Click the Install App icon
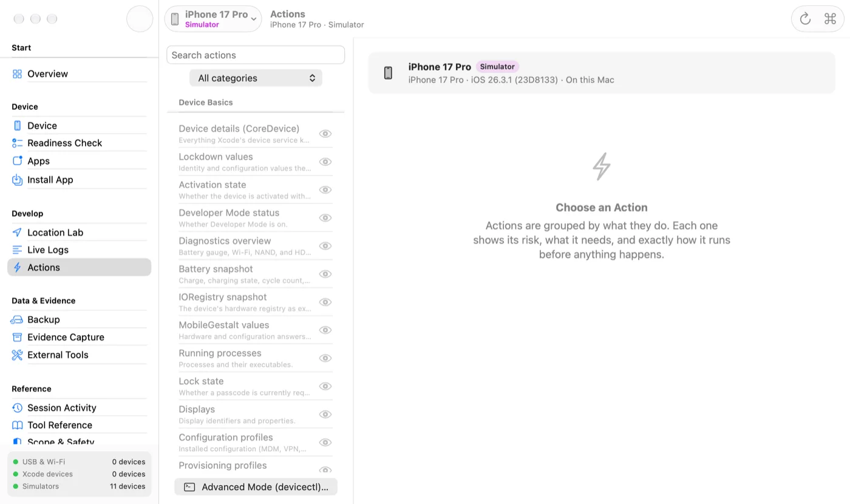850x504 pixels. click(x=17, y=180)
